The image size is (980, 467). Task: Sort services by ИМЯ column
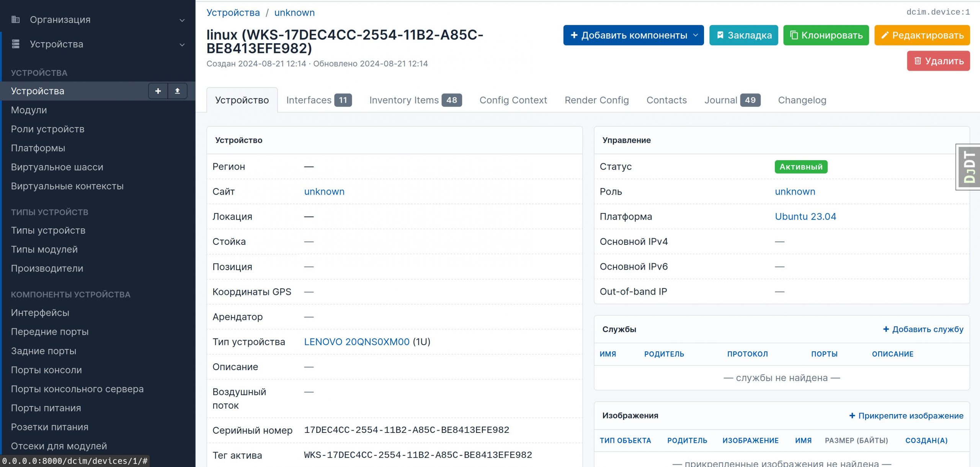(608, 354)
